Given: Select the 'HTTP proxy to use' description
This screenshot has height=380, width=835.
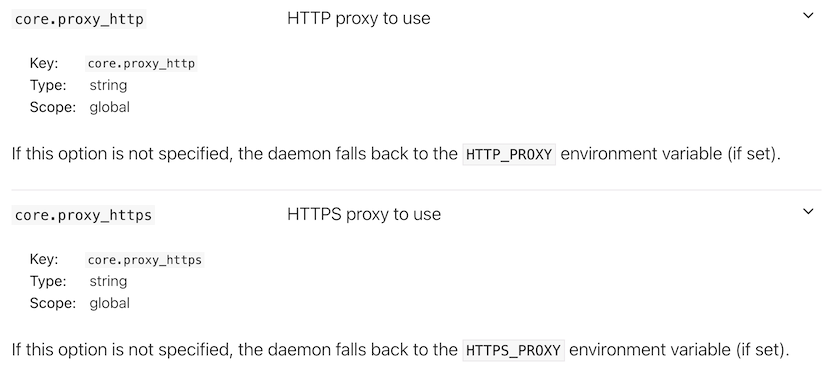Looking at the screenshot, I should pyautogui.click(x=358, y=18).
